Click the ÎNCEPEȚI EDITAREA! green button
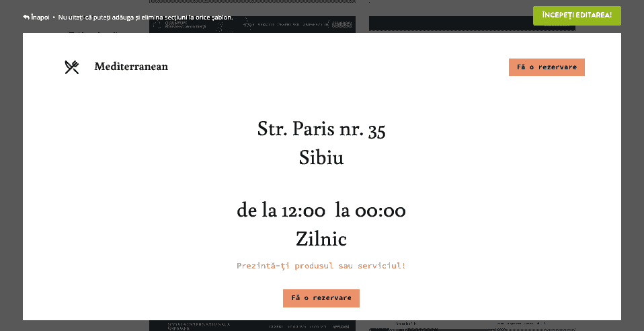The height and width of the screenshot is (331, 644). [x=577, y=15]
